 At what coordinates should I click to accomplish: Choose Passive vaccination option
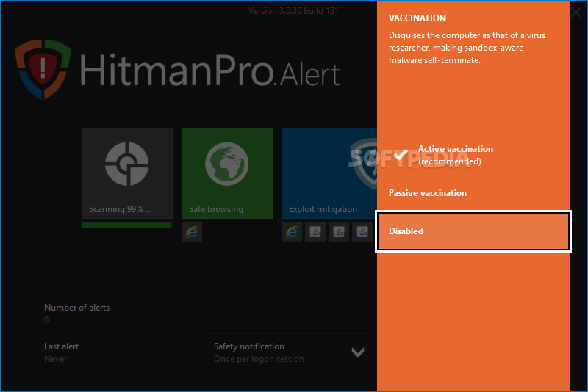(473, 193)
